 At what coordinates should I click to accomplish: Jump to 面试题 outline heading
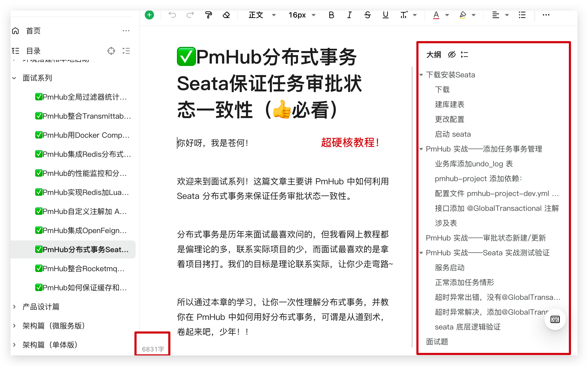437,342
